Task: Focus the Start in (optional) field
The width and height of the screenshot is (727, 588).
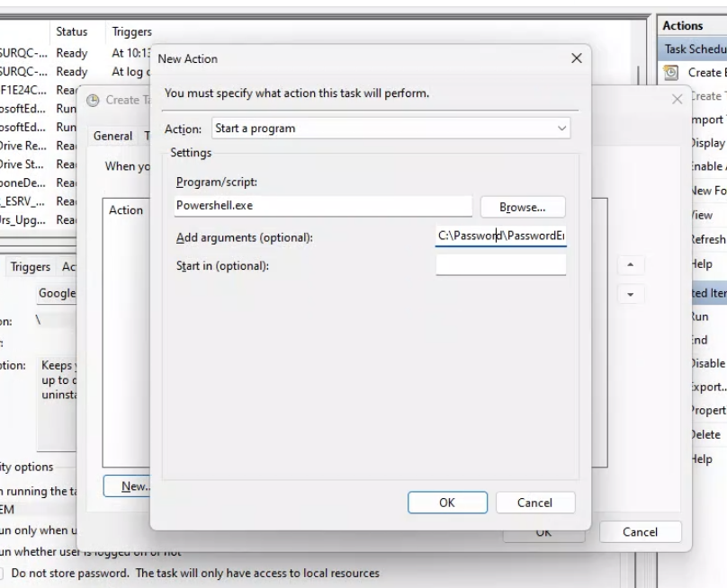Action: click(x=500, y=265)
